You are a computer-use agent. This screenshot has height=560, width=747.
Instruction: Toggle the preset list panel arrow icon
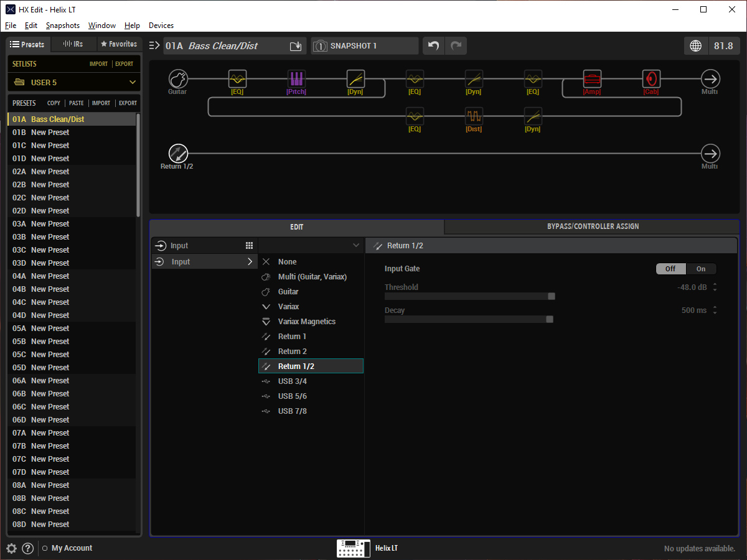154,45
